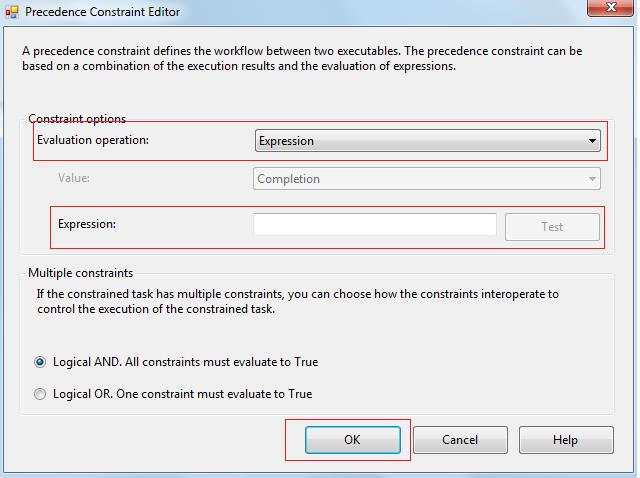Image resolution: width=640 pixels, height=478 pixels.
Task: Click the "Expression:" label
Action: click(87, 224)
